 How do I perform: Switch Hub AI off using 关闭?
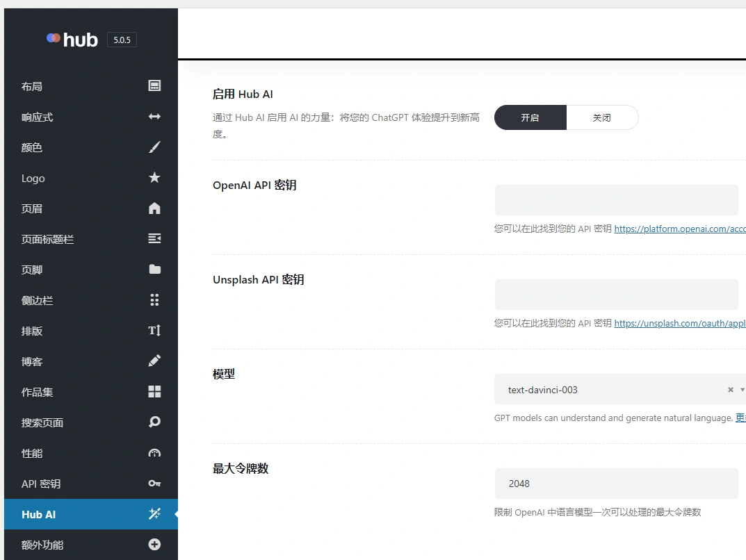602,117
